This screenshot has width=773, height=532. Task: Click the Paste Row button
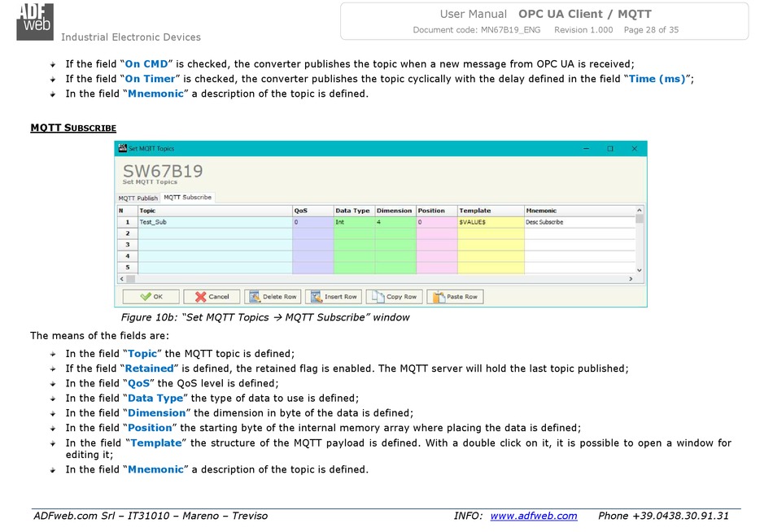click(x=455, y=296)
